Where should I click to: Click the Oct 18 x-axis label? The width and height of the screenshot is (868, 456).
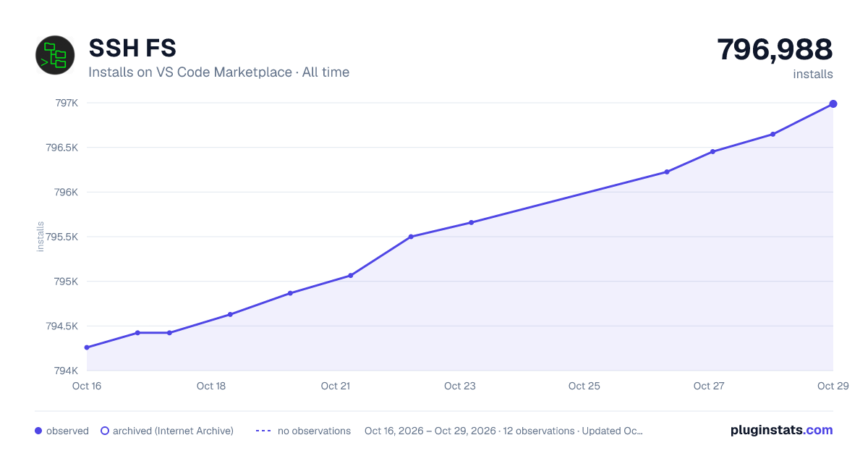point(211,386)
